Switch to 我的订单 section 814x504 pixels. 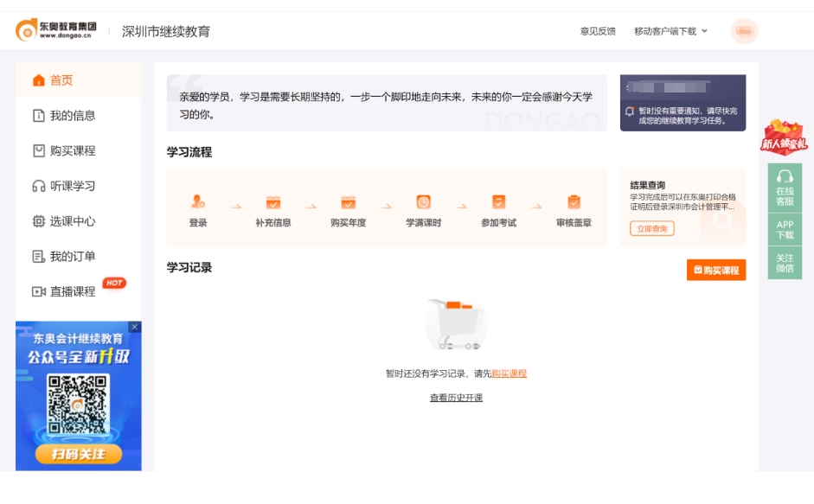click(64, 254)
